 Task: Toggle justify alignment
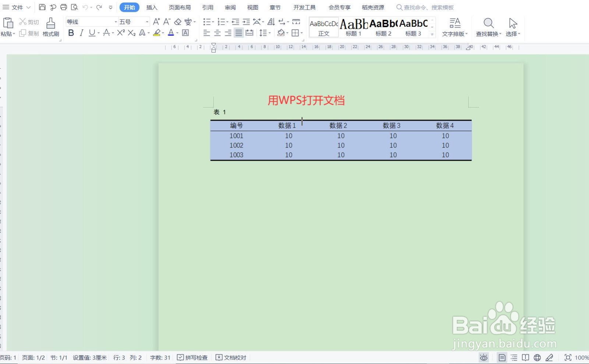pos(239,33)
